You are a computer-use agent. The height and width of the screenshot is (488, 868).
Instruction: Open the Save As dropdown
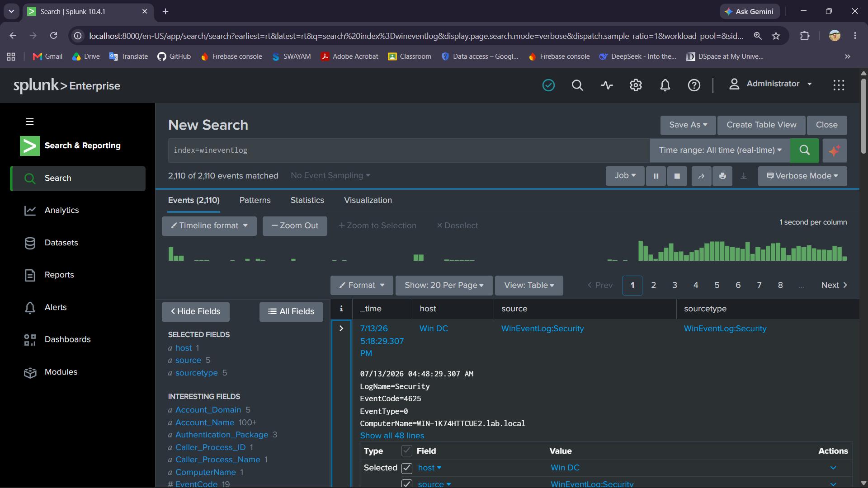(x=688, y=125)
